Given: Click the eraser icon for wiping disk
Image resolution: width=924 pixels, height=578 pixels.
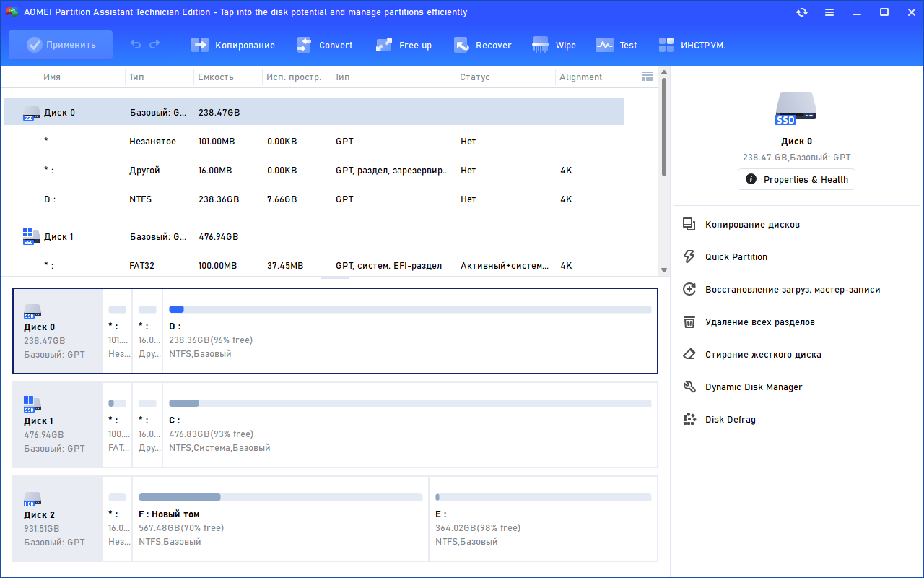Looking at the screenshot, I should [x=689, y=355].
